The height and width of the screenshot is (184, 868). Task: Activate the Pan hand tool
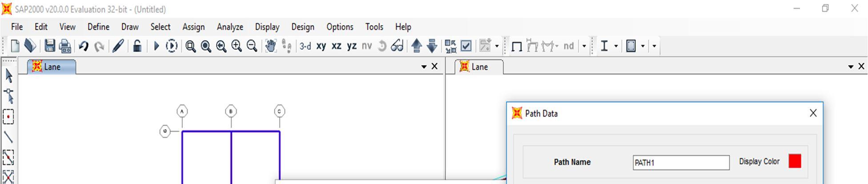point(270,46)
